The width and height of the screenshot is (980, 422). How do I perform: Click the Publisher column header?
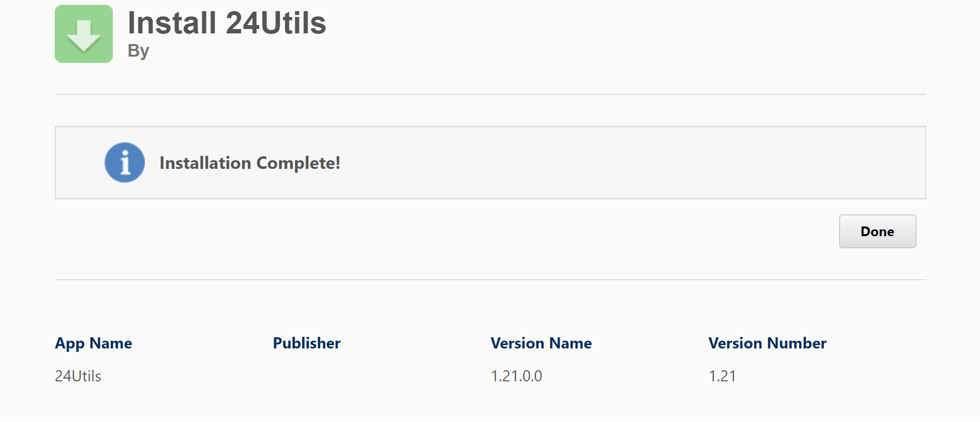[x=306, y=343]
